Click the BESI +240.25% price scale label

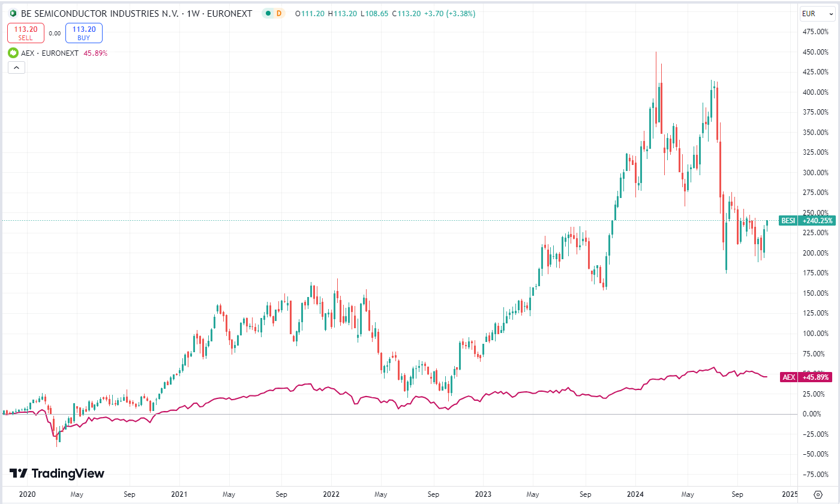[x=806, y=221]
